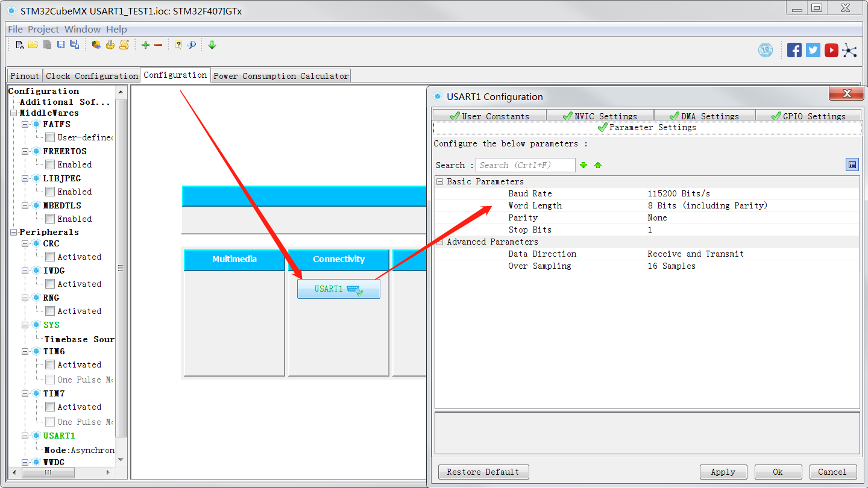Collapse the MiddleWares tree node
The height and width of the screenshot is (488, 868).
tap(14, 113)
